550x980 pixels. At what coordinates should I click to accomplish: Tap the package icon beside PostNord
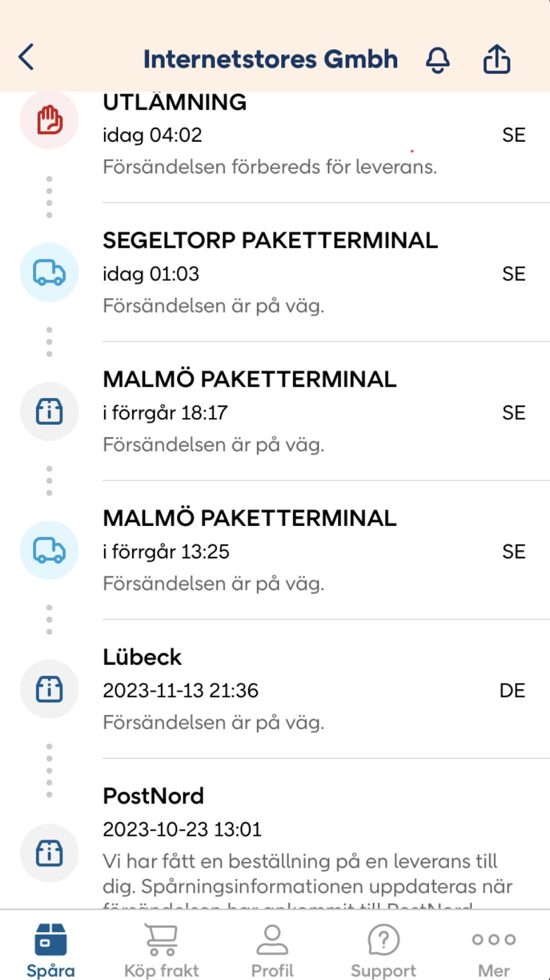coord(49,853)
